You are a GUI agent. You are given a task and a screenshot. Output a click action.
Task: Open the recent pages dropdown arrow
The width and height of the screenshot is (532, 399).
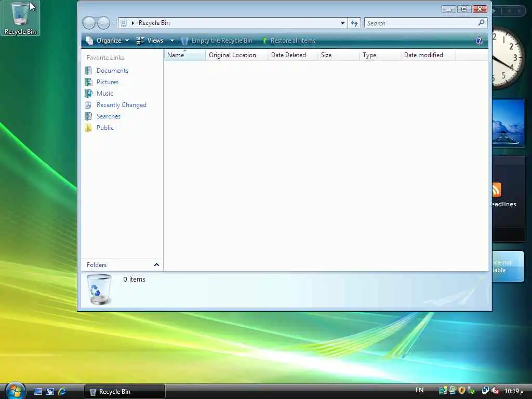pyautogui.click(x=114, y=23)
